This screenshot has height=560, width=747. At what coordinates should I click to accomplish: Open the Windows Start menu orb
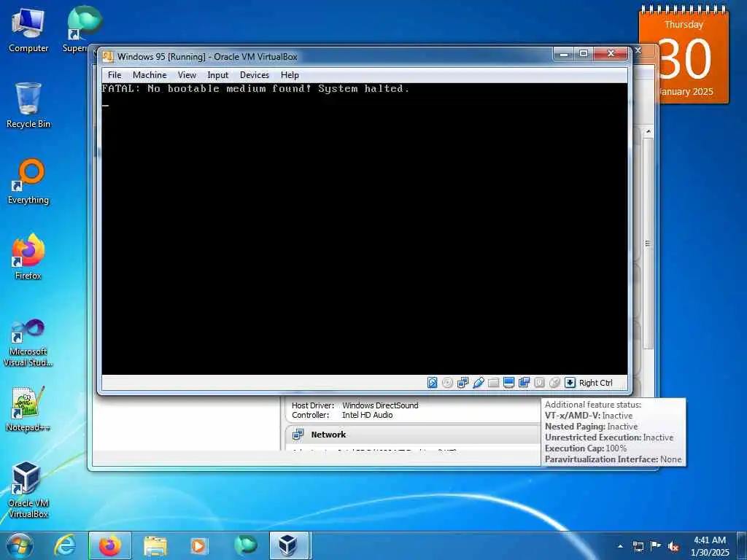20,545
